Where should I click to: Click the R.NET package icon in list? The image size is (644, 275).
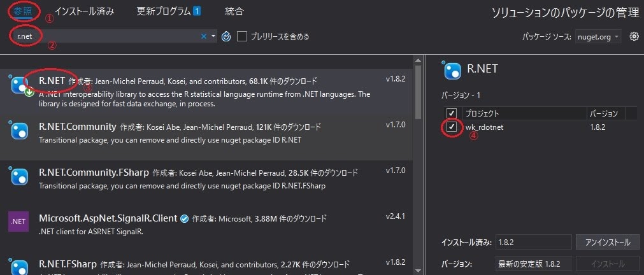19,85
